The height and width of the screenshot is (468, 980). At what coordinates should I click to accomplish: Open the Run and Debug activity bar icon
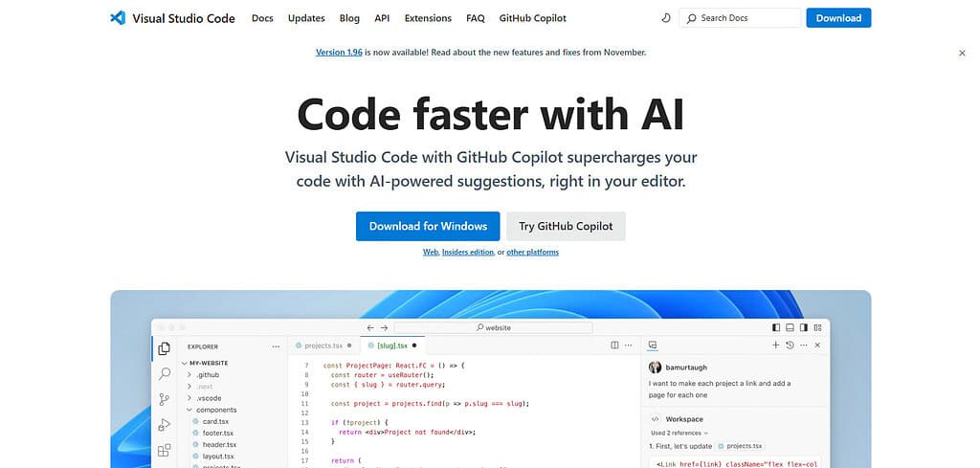[165, 425]
